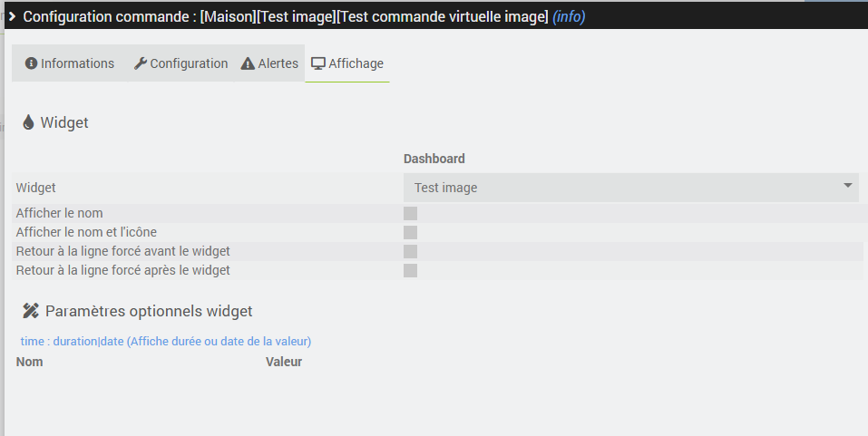
Task: Click the 'time : duration|date' parameter link
Action: (166, 342)
